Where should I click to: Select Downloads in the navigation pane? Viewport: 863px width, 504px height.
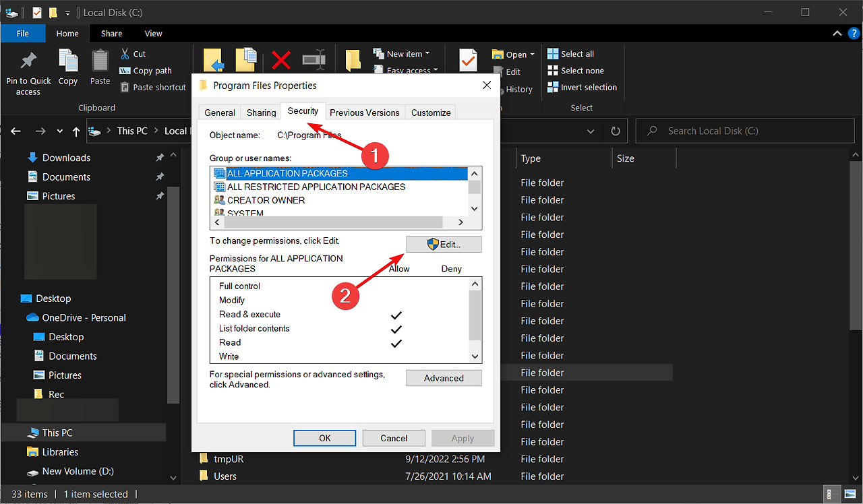coord(66,158)
